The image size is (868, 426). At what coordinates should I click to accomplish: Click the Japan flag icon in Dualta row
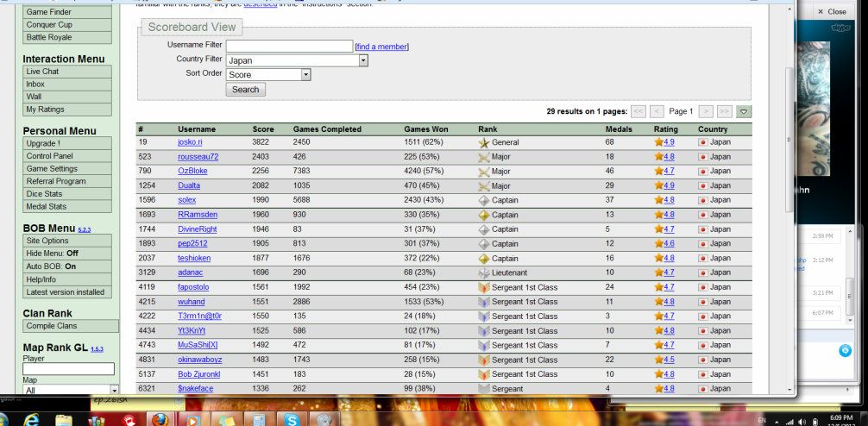703,186
